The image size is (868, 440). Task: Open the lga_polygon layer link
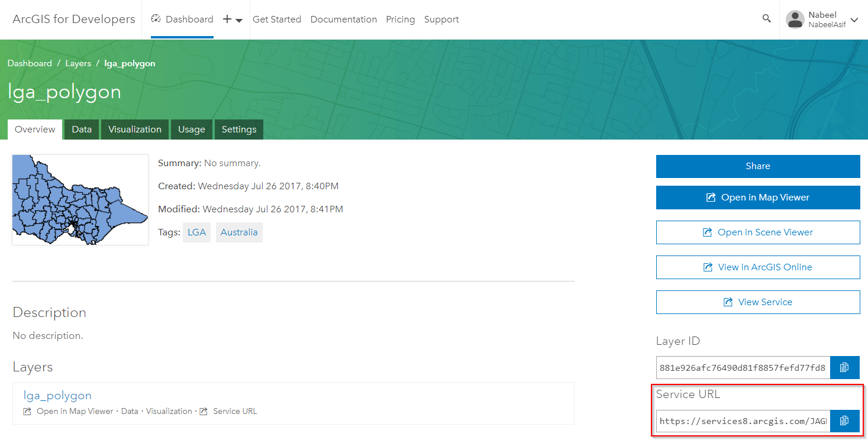[x=57, y=396]
